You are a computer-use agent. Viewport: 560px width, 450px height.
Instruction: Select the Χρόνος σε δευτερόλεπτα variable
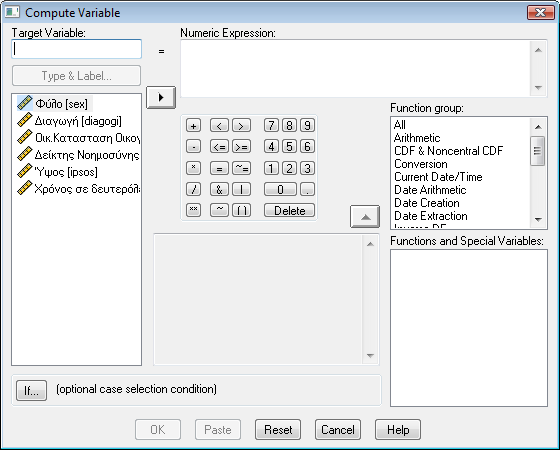click(x=79, y=189)
